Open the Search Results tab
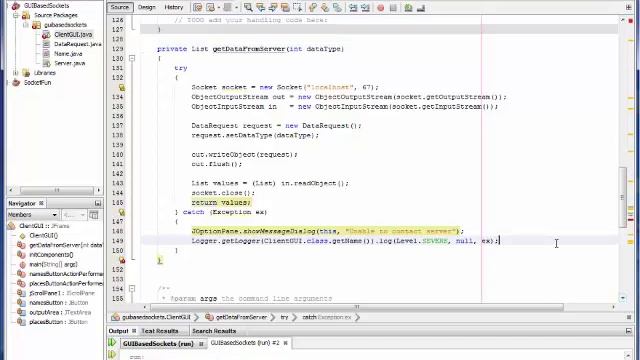Screen dimensions: 640x360 [214, 331]
